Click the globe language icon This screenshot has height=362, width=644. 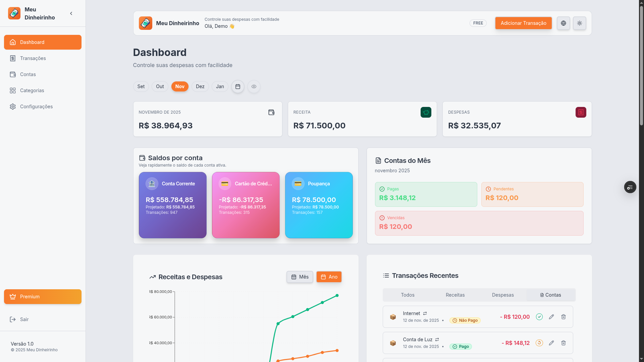[563, 23]
